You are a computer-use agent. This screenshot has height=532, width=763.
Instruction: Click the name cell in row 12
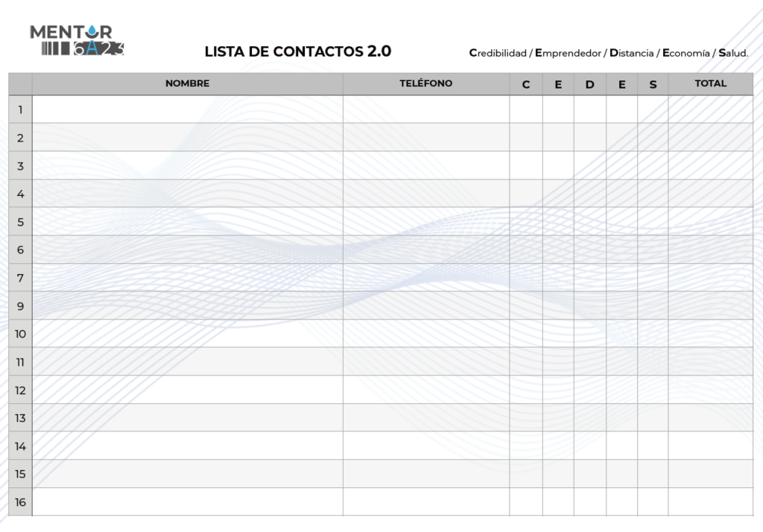(187, 390)
